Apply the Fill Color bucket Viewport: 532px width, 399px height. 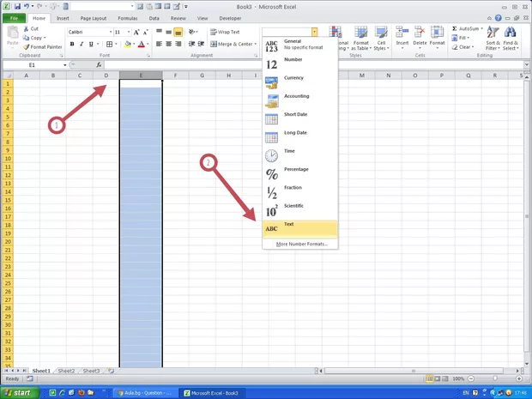128,44
